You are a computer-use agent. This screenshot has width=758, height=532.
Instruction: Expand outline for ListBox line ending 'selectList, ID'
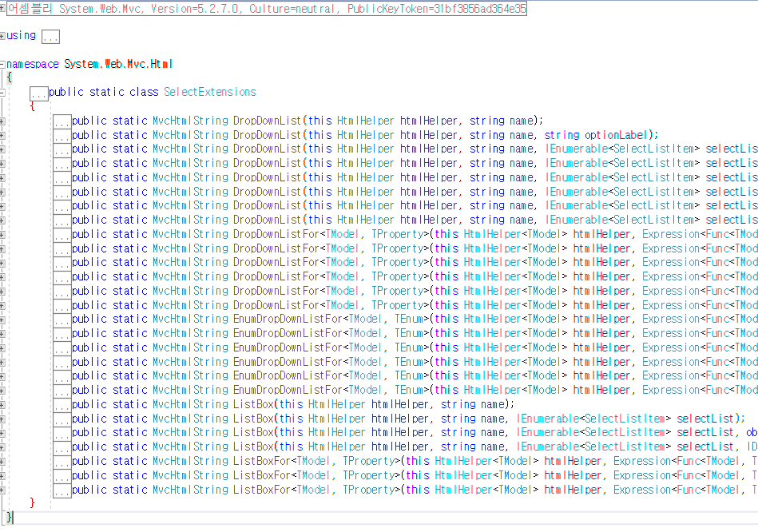click(x=2, y=447)
